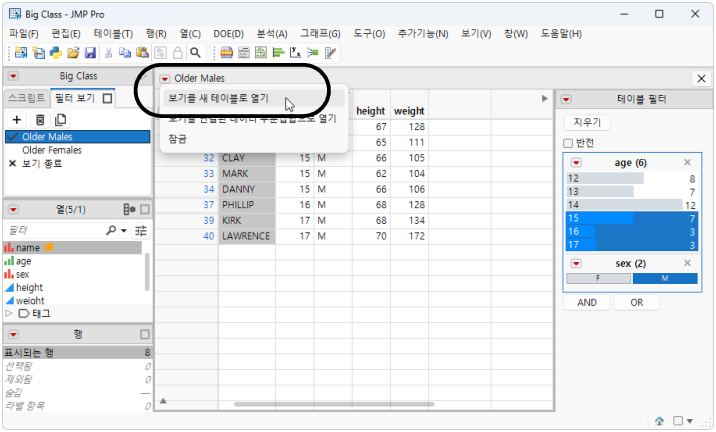
Task: Select age 14 bar in filter
Action: 631,205
